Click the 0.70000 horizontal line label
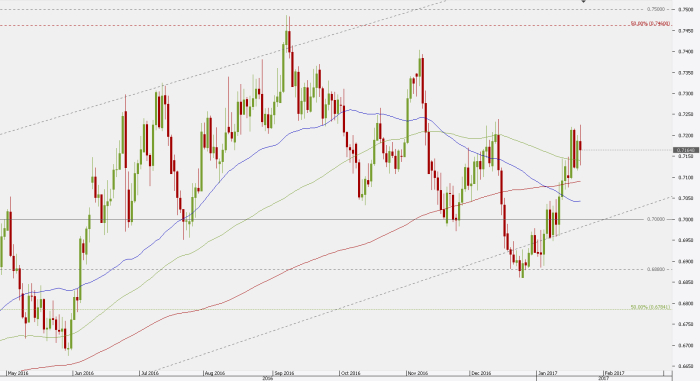 [655, 219]
